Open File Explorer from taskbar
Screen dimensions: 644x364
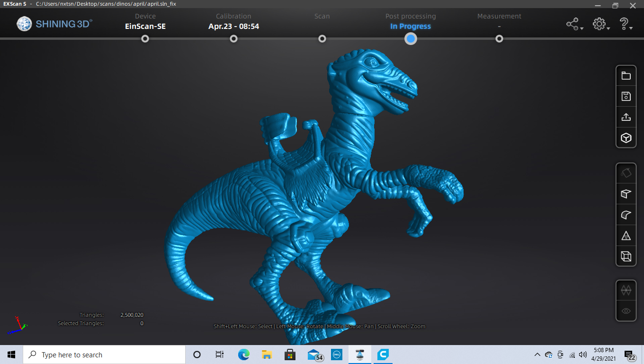click(x=267, y=355)
